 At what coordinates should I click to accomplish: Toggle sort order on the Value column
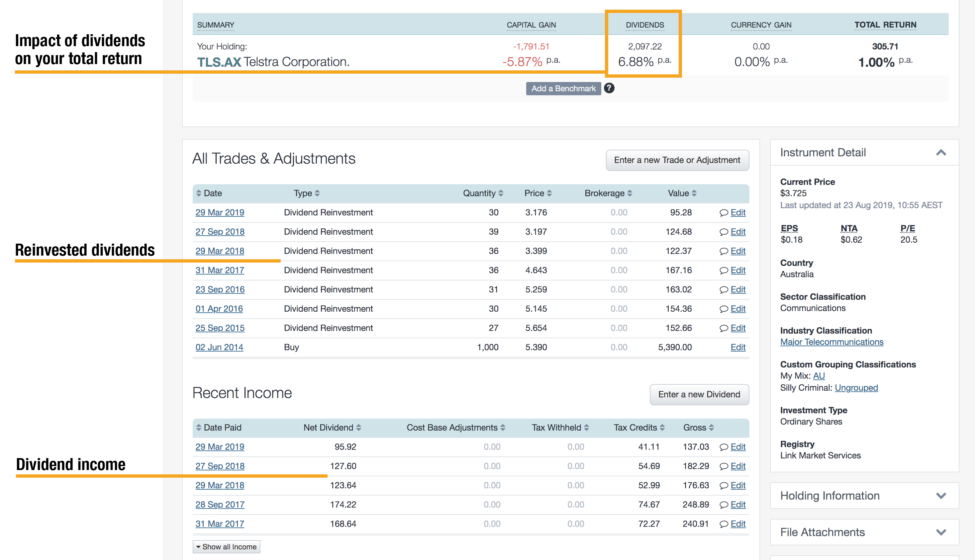pos(694,193)
